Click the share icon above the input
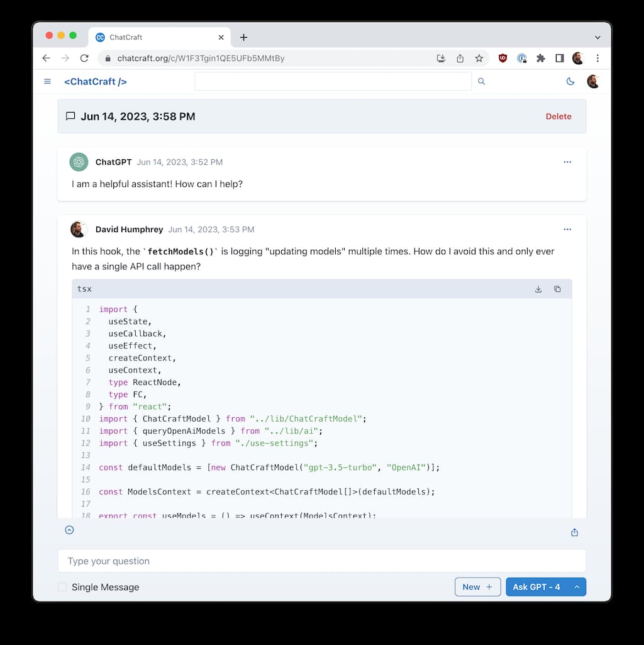644x645 pixels. pyautogui.click(x=574, y=532)
